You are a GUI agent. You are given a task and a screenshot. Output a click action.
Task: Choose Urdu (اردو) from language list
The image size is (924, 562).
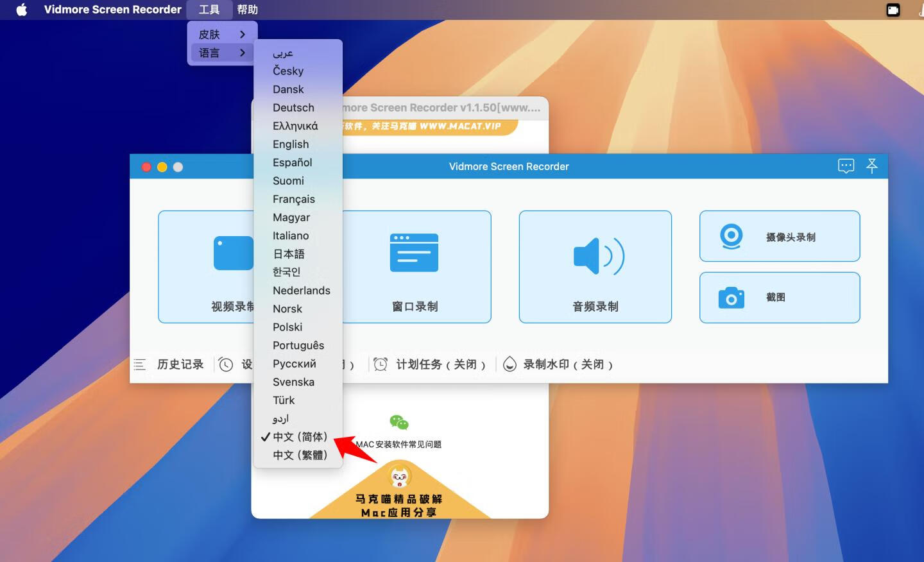click(298, 418)
